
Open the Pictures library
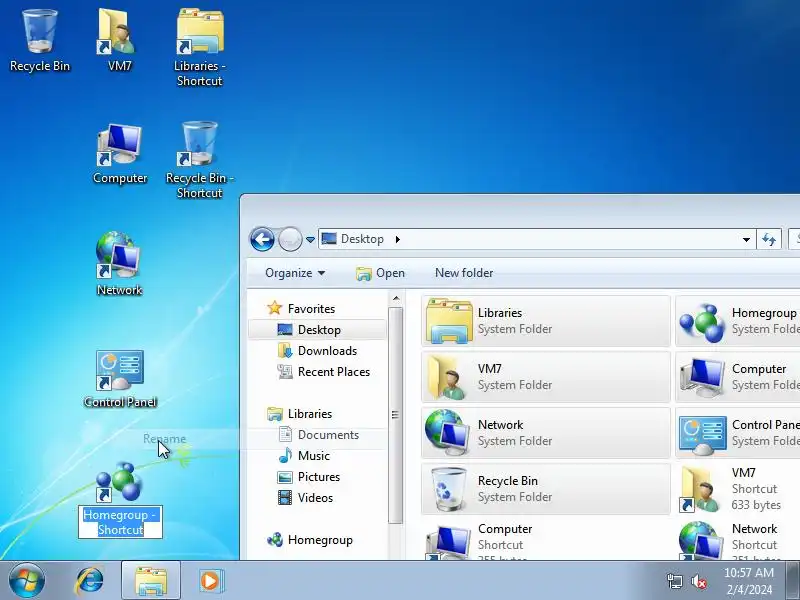[x=308, y=477]
